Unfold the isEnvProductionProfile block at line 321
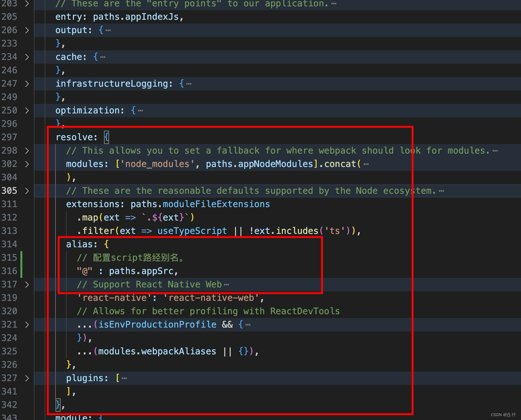This screenshot has width=521, height=420. 27,325
